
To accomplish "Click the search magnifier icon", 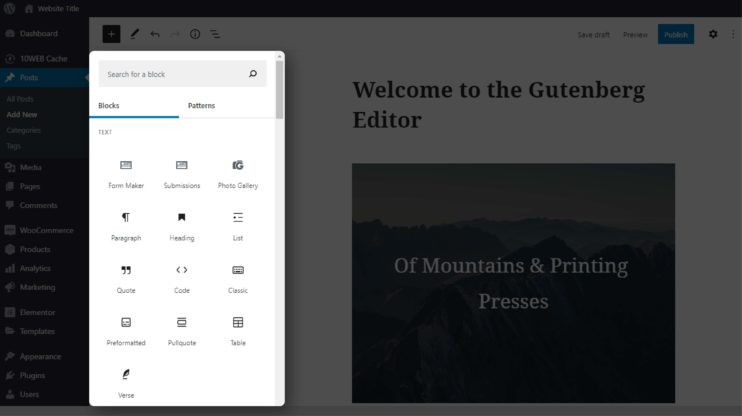I will [253, 74].
